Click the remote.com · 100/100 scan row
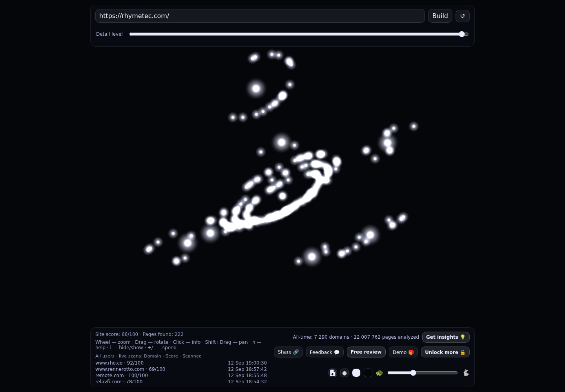Viewport: 565px width, 392px height. 181,376
